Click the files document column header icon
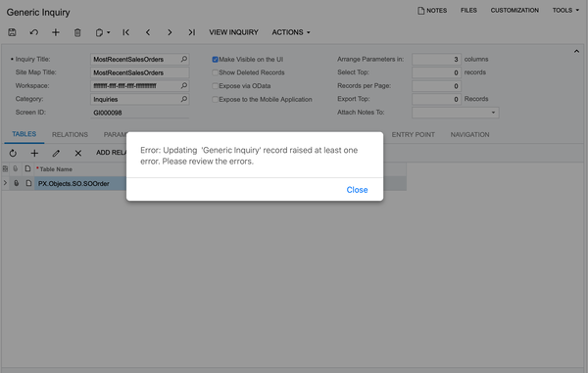The width and height of the screenshot is (588, 373). click(x=27, y=169)
